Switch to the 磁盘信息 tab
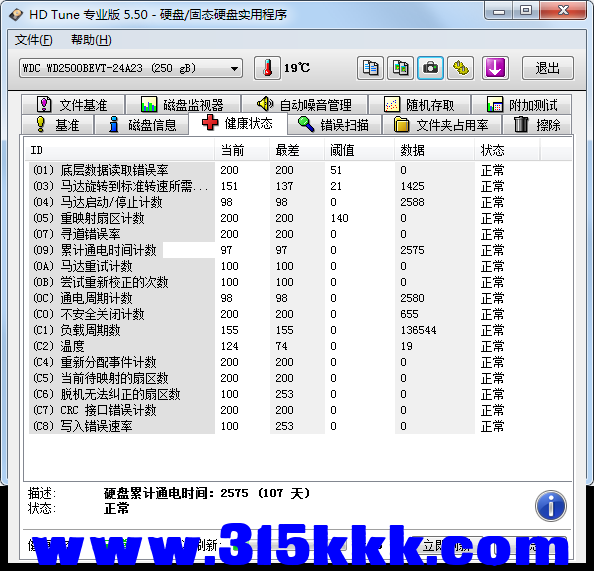 click(142, 125)
